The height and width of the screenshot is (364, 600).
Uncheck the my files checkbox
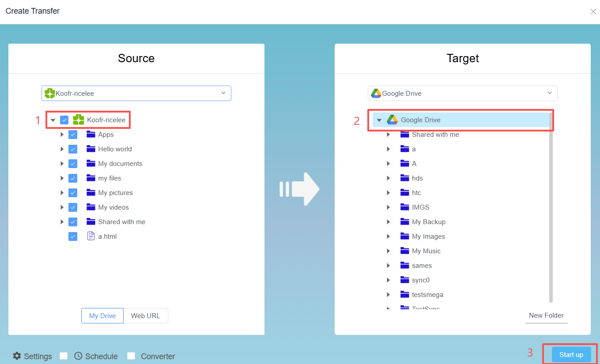coord(73,178)
